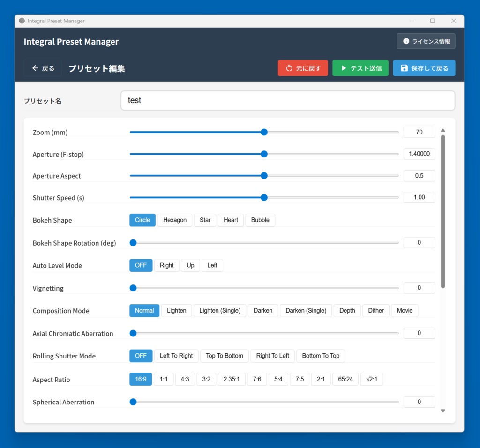480x448 pixels.
Task: Click the play icon on テスト送信
Action: [x=344, y=67]
